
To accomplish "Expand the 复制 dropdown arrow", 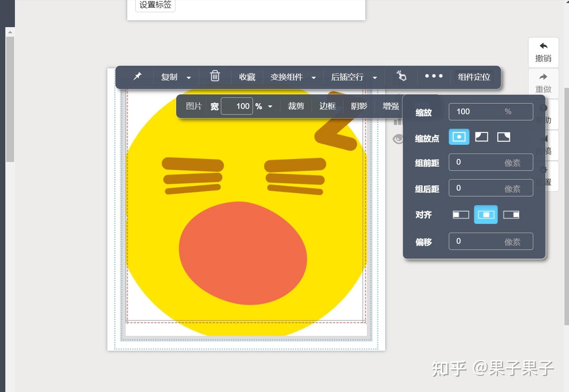I will coord(189,78).
